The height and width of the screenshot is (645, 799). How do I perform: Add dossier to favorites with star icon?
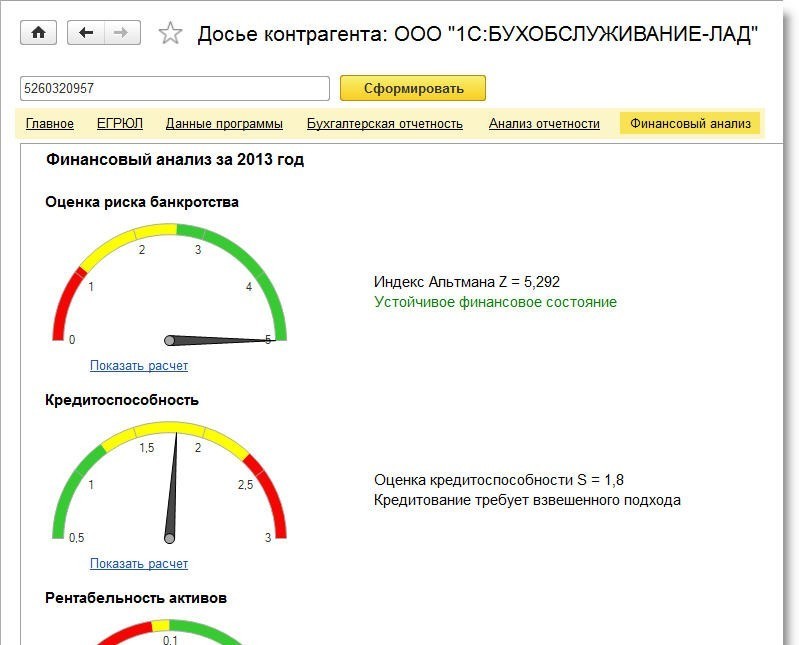(x=171, y=34)
